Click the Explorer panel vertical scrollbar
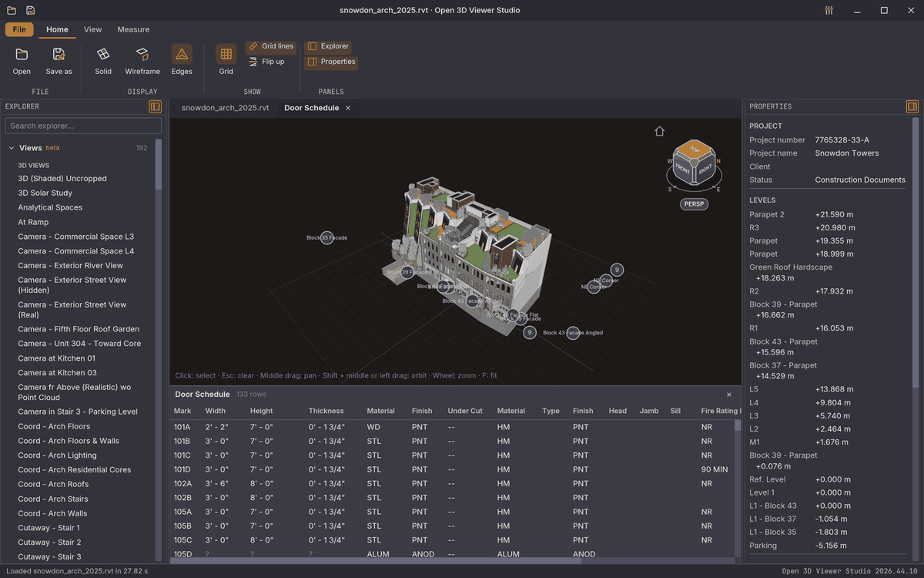This screenshot has height=578, width=924. coord(159,164)
